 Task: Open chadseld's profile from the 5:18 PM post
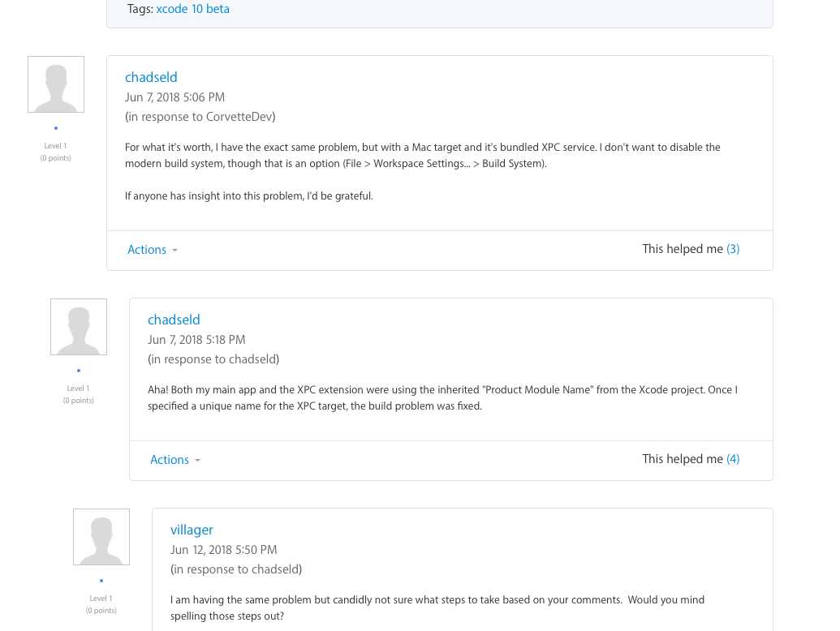(174, 320)
